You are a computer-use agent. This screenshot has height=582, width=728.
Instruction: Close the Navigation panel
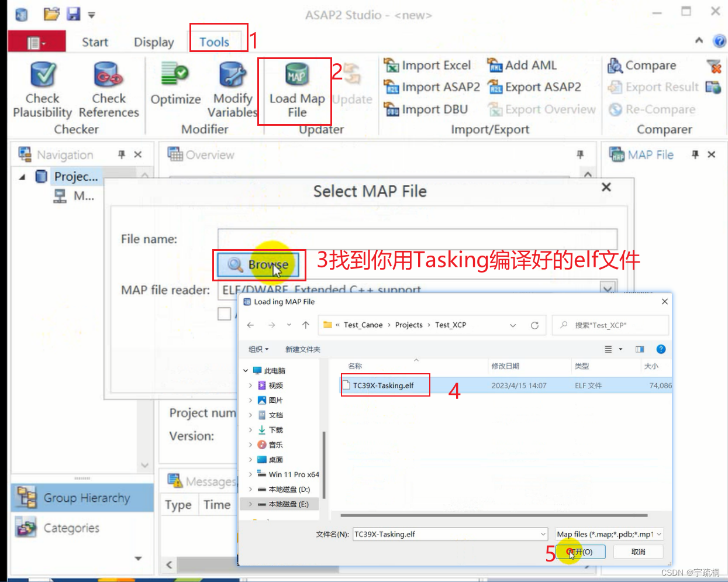[138, 154]
